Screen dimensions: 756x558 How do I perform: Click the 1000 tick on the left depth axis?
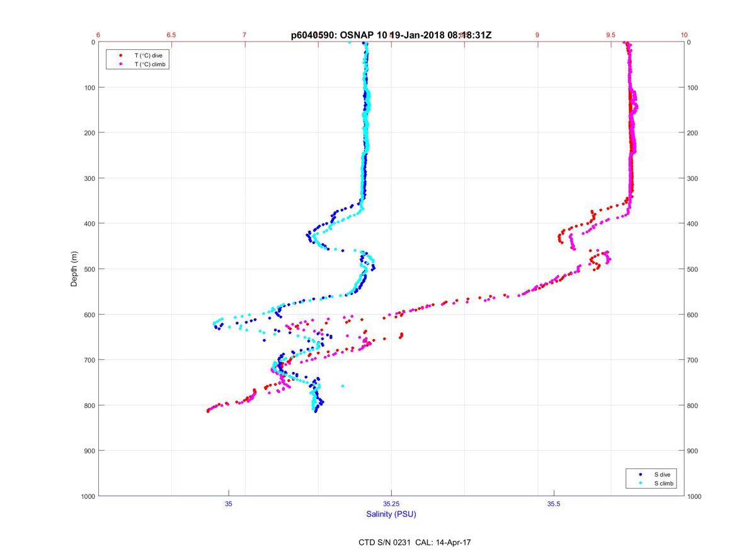tap(87, 496)
